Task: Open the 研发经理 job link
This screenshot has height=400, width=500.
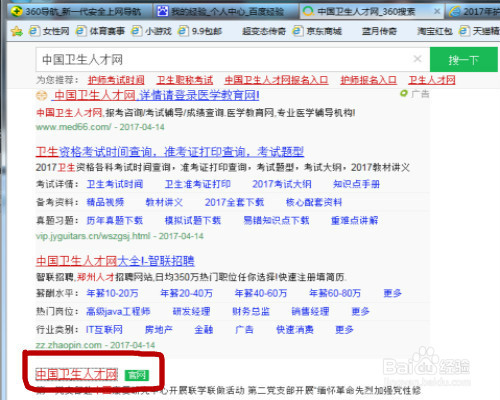Action: coord(191,311)
